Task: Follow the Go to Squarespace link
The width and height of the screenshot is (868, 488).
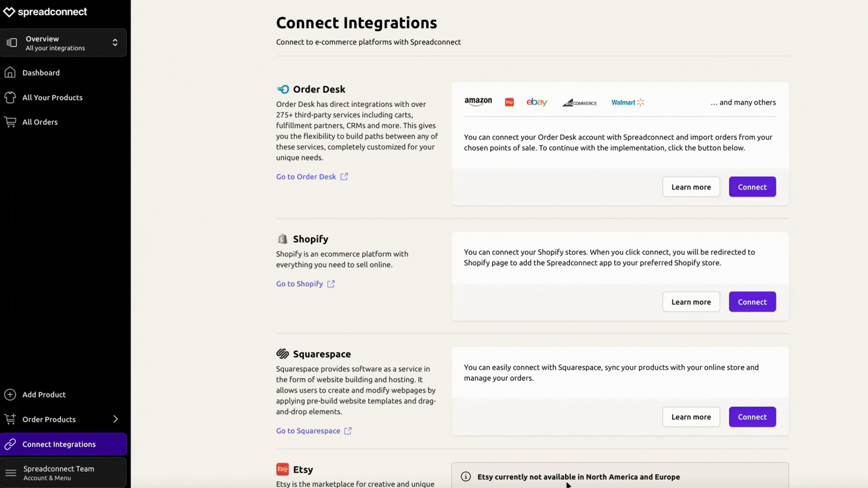Action: (308, 431)
